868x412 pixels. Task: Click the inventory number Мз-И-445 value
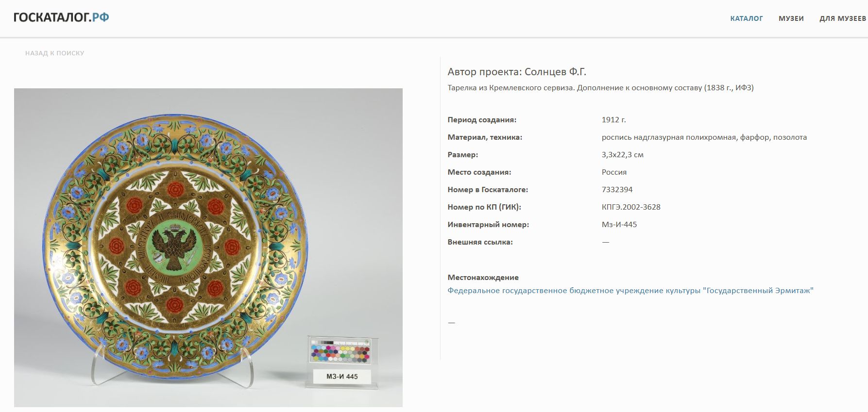tap(619, 225)
